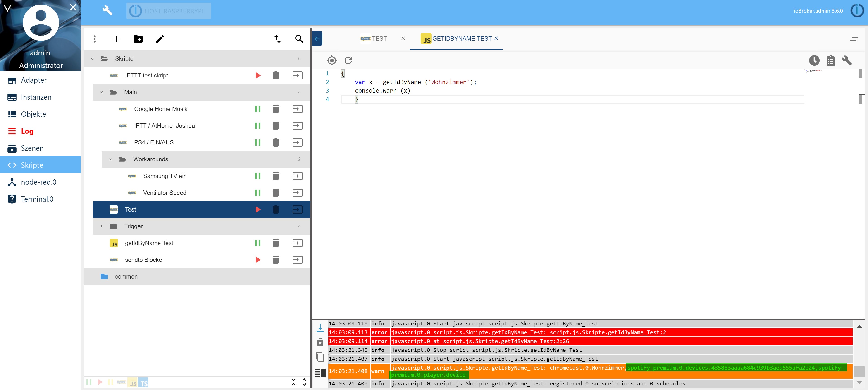Open the script search magnifier icon
Screen dimensions: 868x390
pyautogui.click(x=298, y=39)
